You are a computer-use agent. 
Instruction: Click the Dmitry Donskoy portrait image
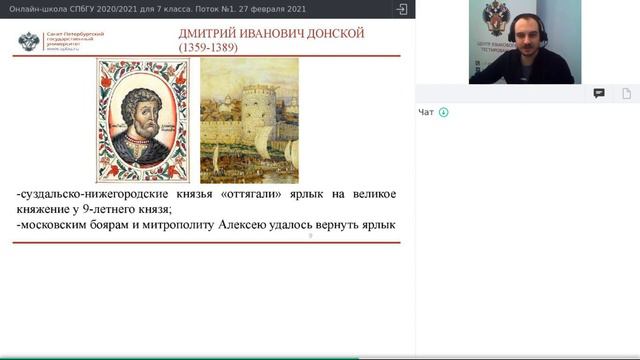point(143,120)
